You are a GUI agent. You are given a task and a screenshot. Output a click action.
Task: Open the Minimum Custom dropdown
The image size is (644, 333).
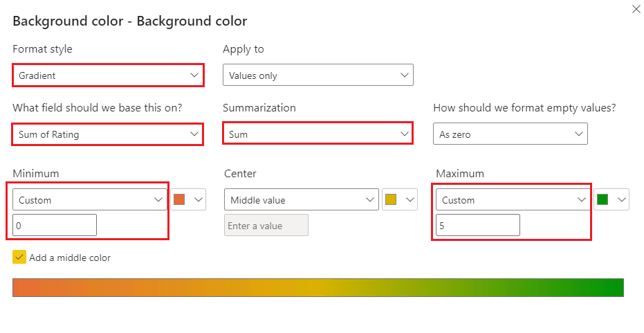pyautogui.click(x=90, y=200)
